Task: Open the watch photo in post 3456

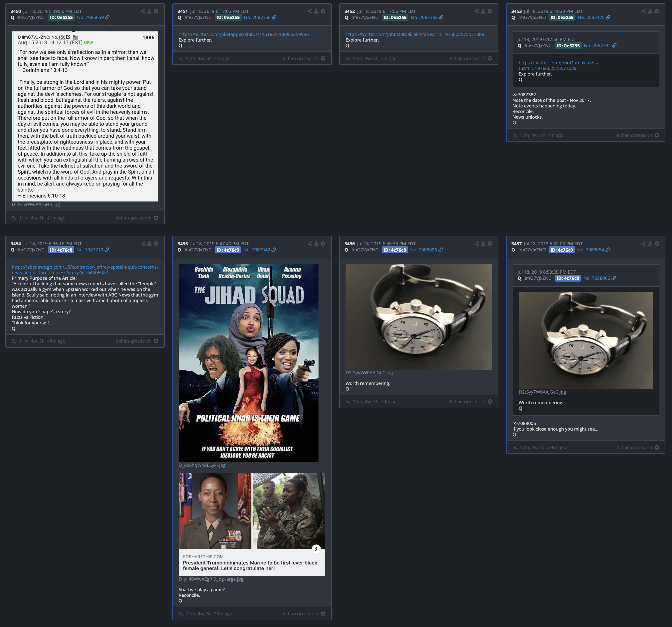Action: click(x=419, y=317)
